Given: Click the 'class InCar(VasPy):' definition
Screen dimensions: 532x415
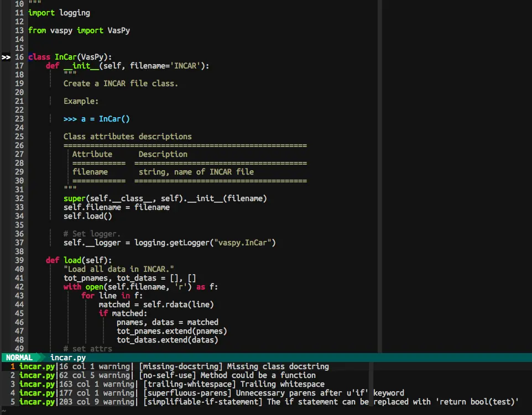Looking at the screenshot, I should coord(70,57).
